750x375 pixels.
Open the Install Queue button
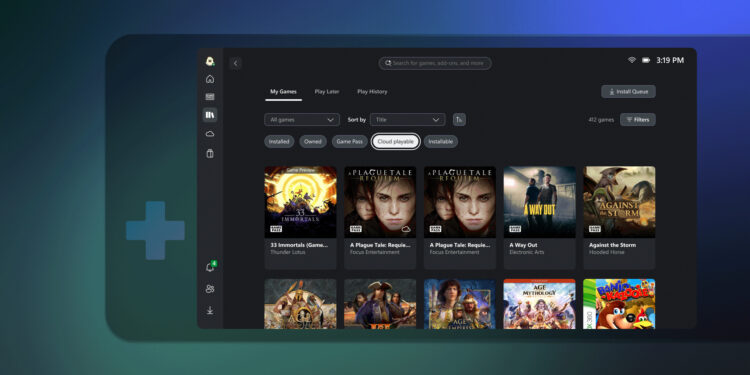click(628, 92)
